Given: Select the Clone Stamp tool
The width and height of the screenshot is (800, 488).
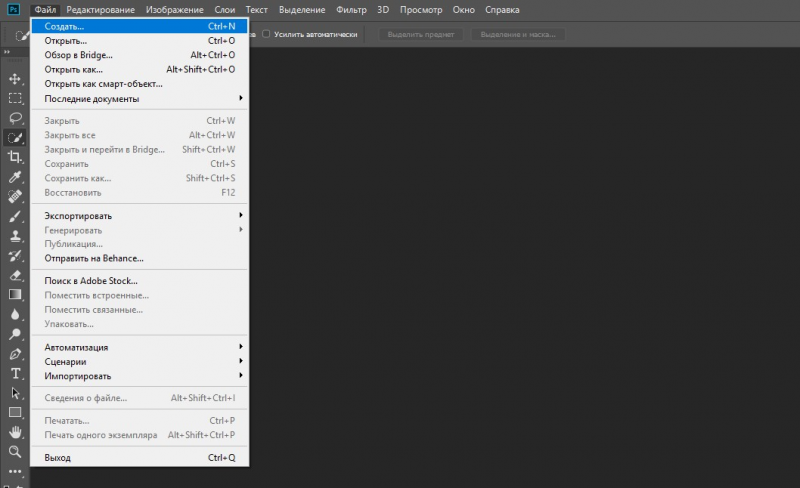Looking at the screenshot, I should pyautogui.click(x=15, y=236).
